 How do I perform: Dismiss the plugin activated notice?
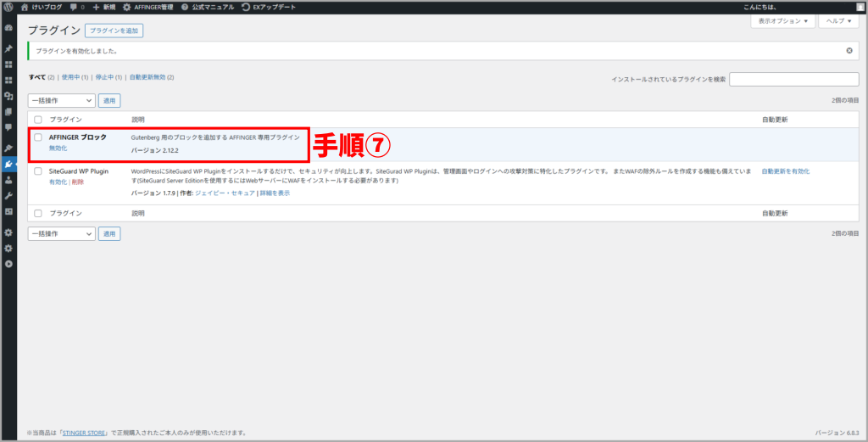click(849, 51)
